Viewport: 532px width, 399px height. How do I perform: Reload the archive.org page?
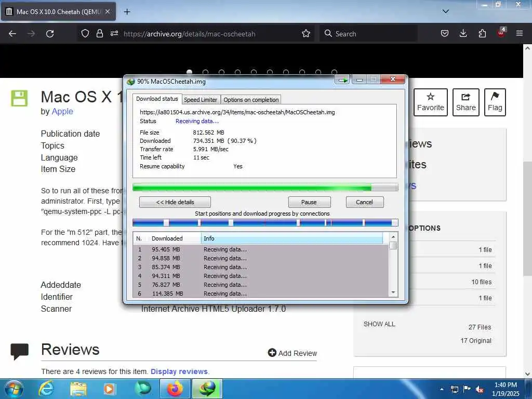50,34
